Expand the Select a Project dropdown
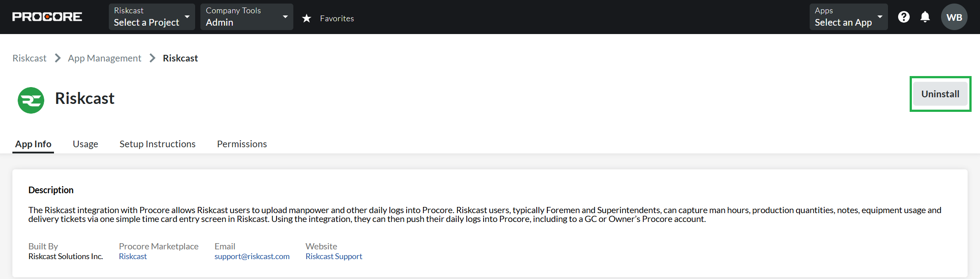Viewport: 980px width, 279px height. pyautogui.click(x=152, y=17)
